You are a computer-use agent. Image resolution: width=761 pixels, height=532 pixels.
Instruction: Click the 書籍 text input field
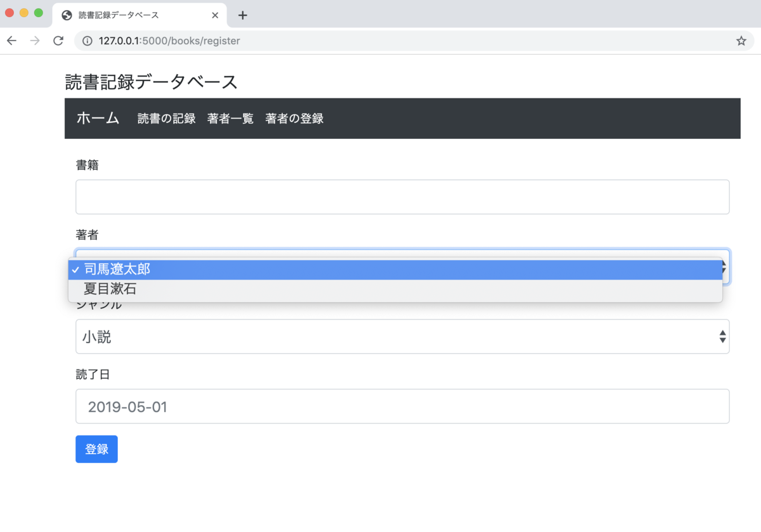pos(402,197)
